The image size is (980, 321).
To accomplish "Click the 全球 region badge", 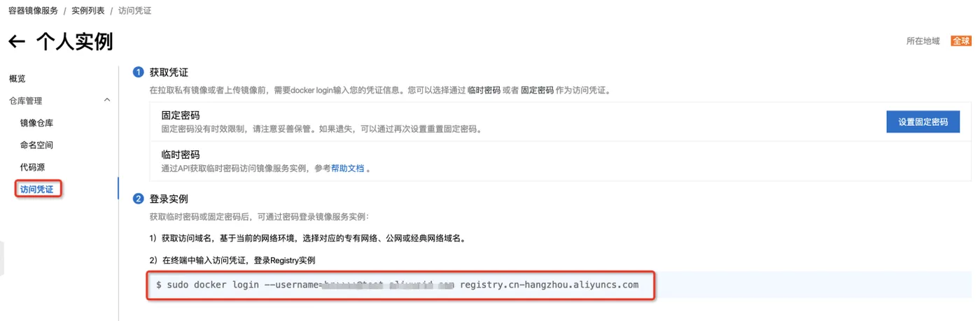I will point(960,41).
